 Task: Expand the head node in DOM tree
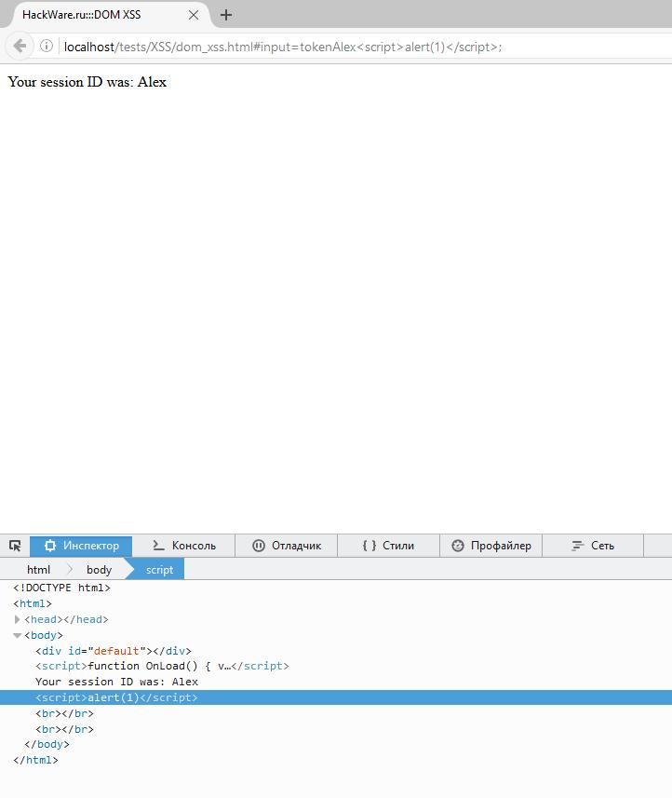18,619
